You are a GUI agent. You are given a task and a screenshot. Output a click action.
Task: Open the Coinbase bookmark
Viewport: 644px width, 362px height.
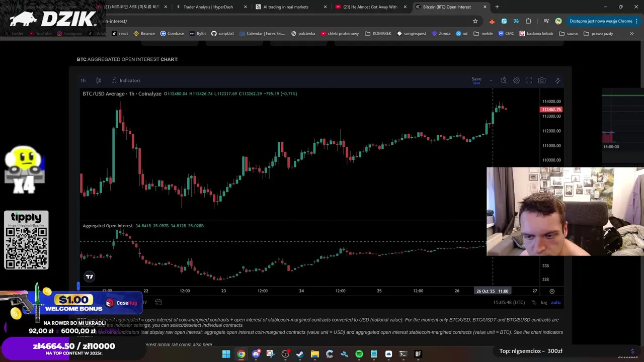(172, 34)
